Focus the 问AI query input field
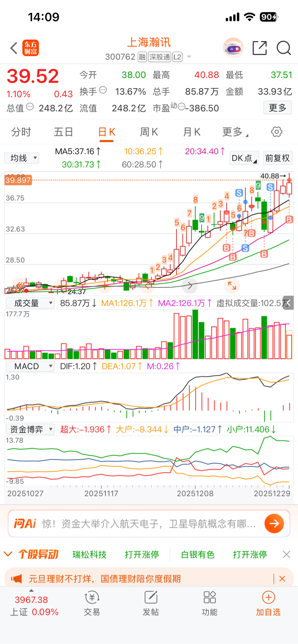Image resolution: width=298 pixels, height=644 pixels. tap(149, 524)
